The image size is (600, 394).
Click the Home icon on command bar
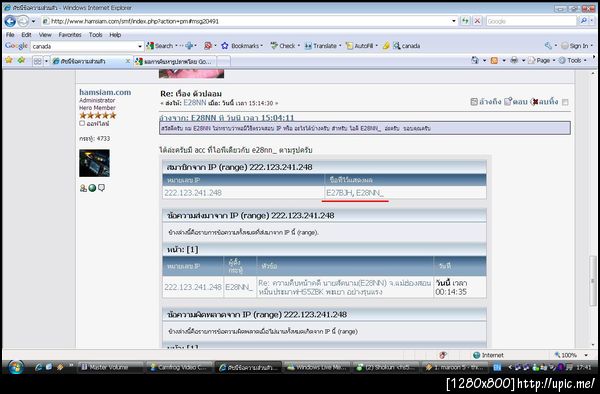click(474, 60)
